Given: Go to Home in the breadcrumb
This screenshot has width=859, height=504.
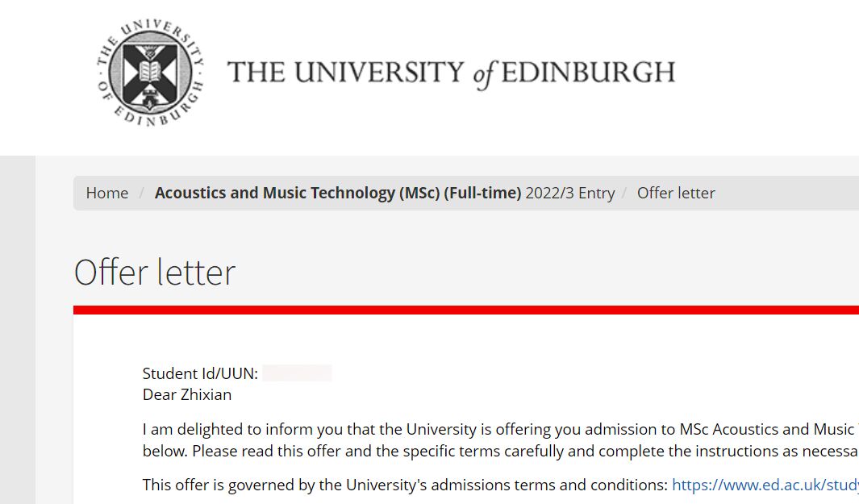Looking at the screenshot, I should (x=106, y=193).
